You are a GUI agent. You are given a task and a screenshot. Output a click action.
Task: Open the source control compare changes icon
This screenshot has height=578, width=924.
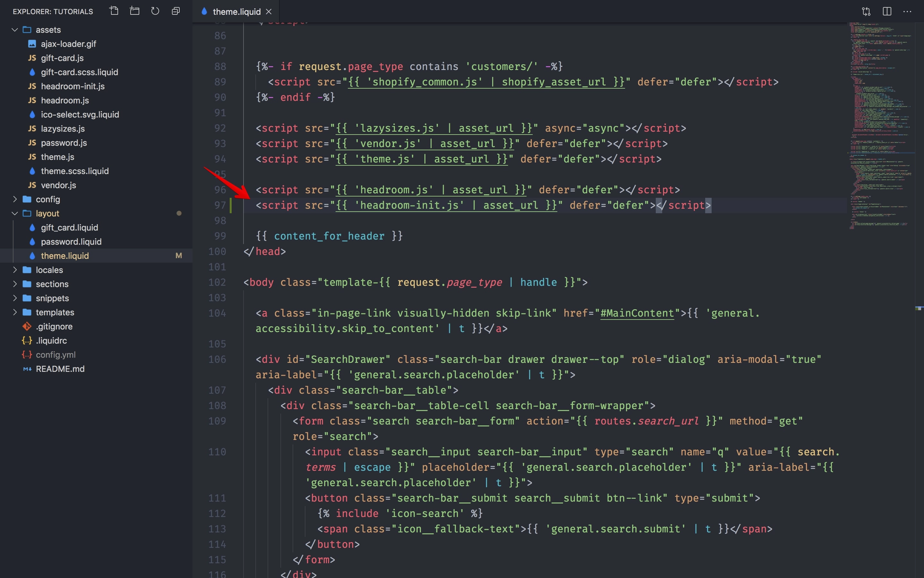click(x=866, y=12)
